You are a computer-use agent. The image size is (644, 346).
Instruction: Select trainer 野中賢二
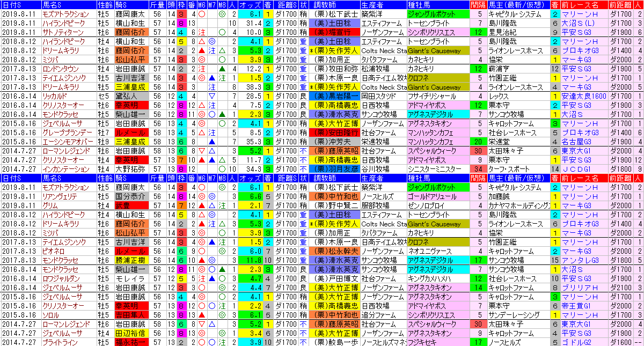click(x=335, y=205)
